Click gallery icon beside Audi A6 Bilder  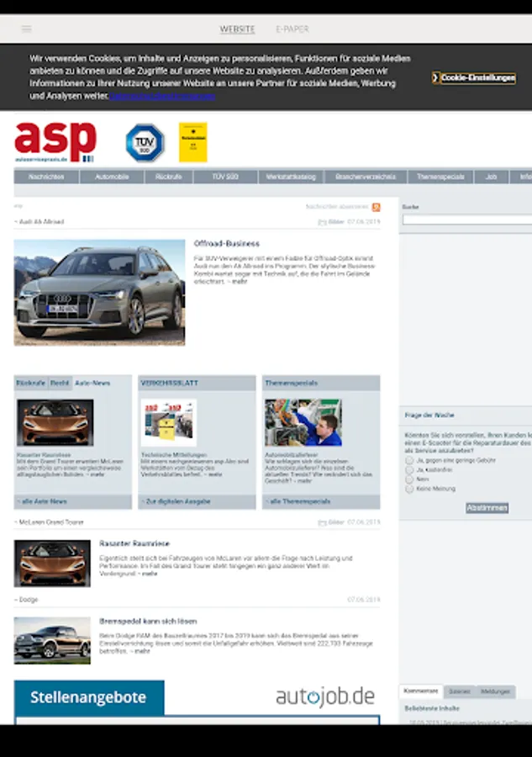pos(322,222)
